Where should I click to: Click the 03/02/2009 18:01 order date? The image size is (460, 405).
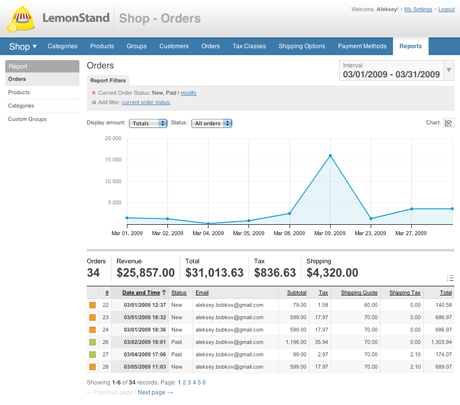click(x=145, y=342)
